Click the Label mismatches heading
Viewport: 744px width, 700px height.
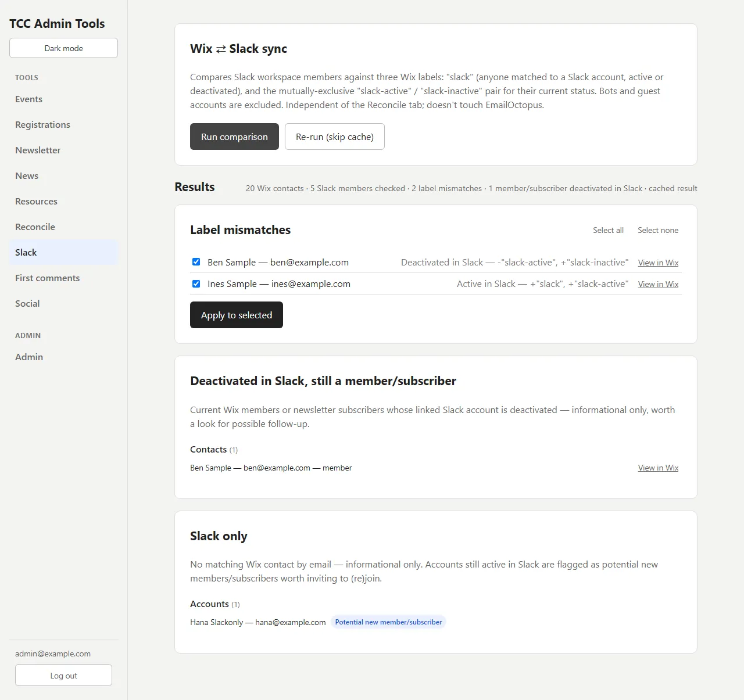point(240,230)
